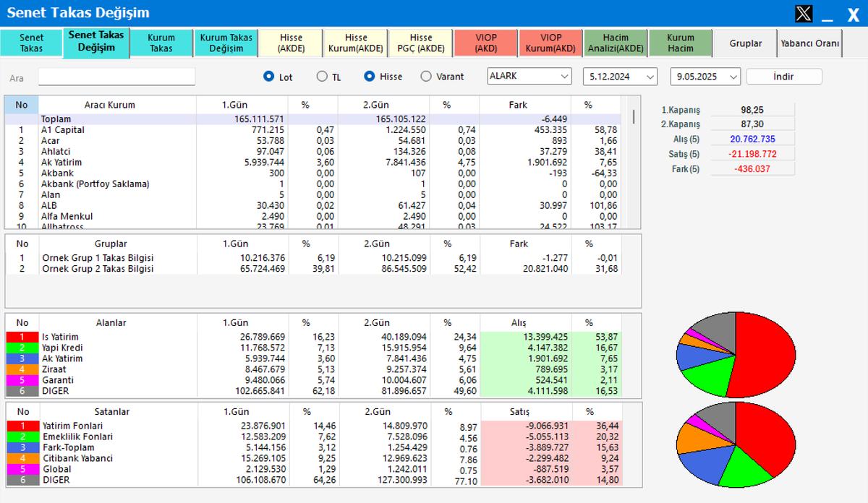Select the Akbank (Portfoy Saklama) row
The height and width of the screenshot is (503, 868).
pos(312,184)
